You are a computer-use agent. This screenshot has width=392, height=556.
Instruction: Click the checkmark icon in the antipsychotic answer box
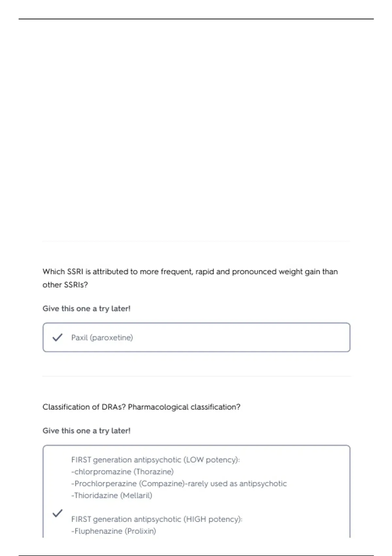pyautogui.click(x=57, y=513)
